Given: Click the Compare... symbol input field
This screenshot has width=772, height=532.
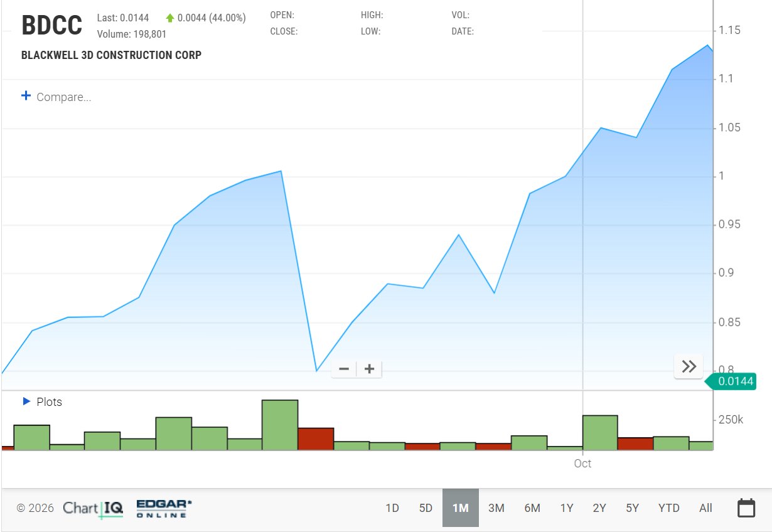Looking at the screenshot, I should (x=64, y=97).
